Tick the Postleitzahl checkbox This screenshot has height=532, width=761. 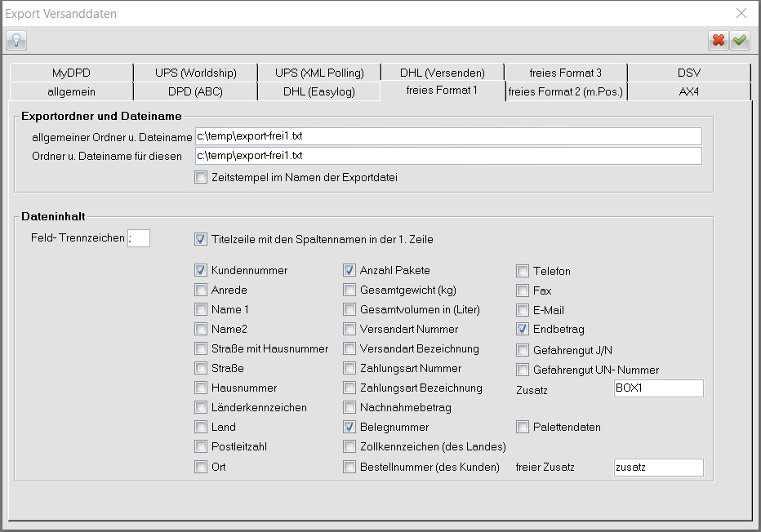pos(201,446)
